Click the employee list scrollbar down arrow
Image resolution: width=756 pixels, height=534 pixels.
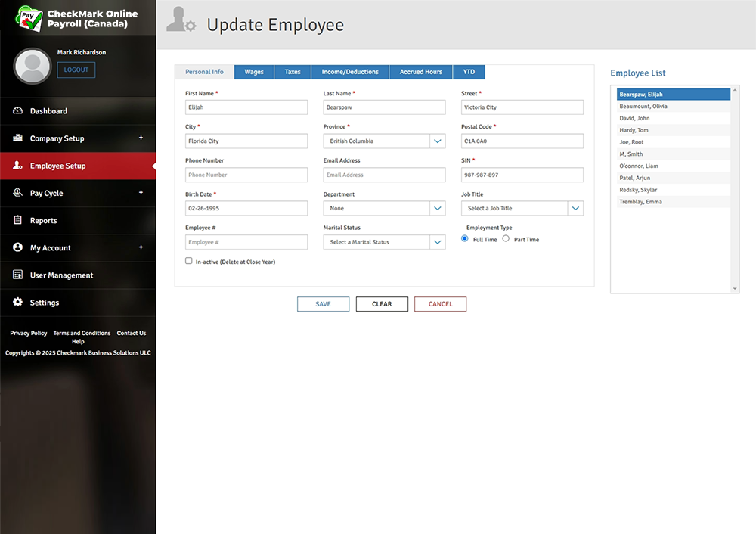point(735,288)
